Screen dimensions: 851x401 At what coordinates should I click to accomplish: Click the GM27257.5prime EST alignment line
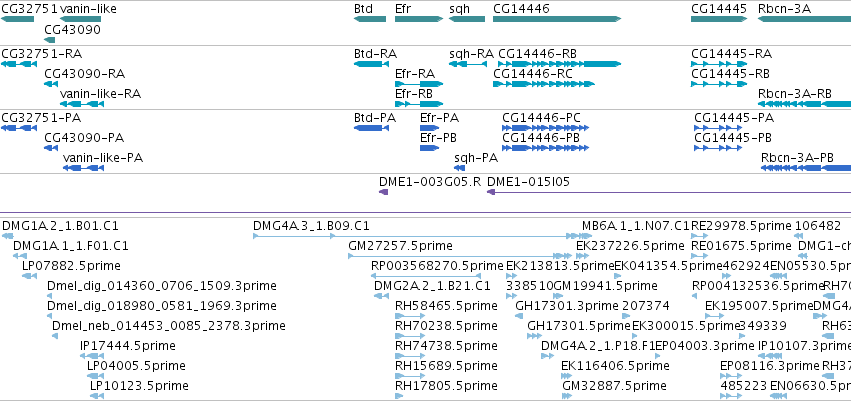tap(460, 256)
